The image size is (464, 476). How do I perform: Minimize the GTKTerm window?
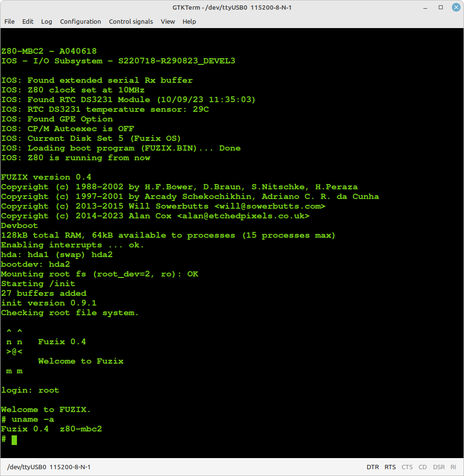(427, 7)
